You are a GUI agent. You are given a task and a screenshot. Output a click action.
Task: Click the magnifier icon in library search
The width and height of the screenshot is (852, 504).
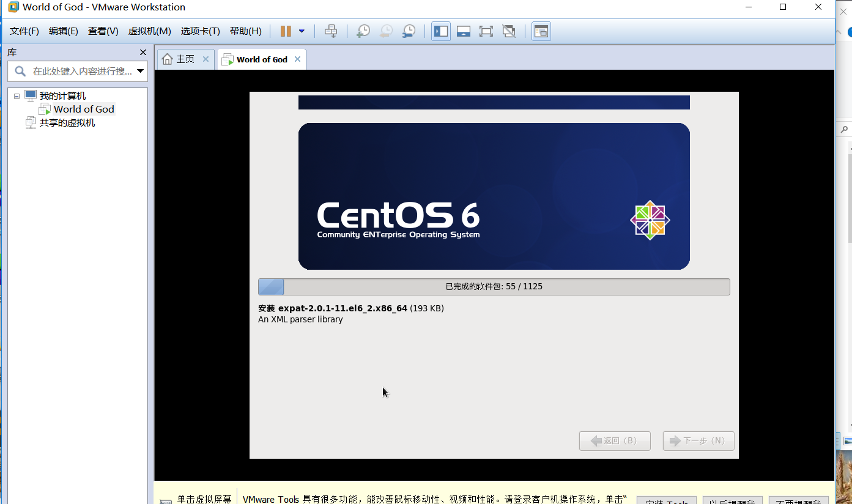[x=20, y=71]
